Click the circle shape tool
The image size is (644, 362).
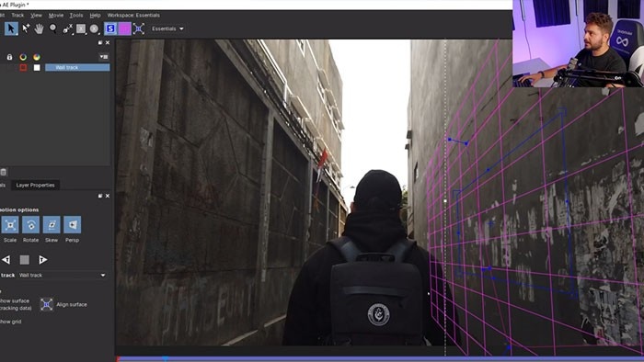click(95, 28)
